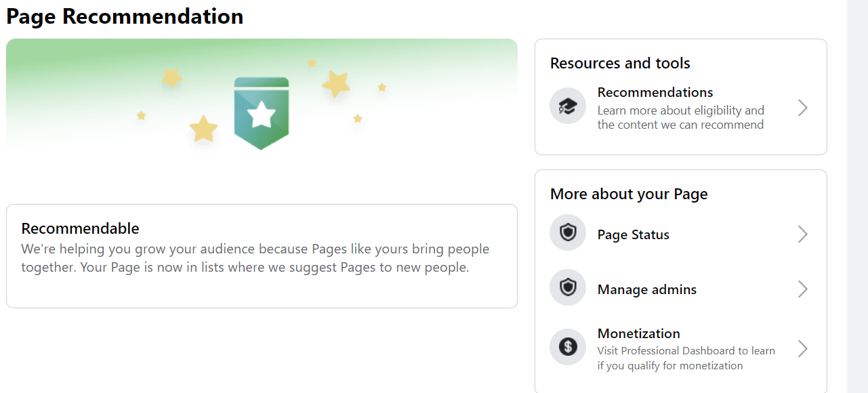This screenshot has width=868, height=393.
Task: Select the Recommendable status heading
Action: (80, 228)
